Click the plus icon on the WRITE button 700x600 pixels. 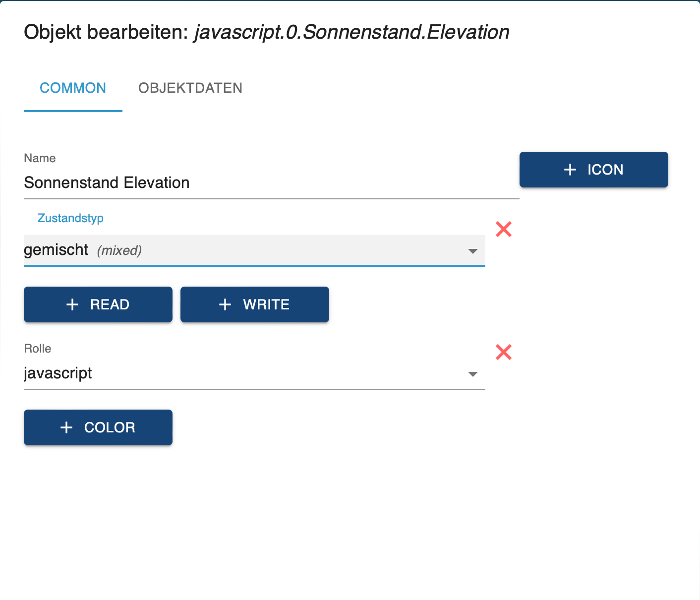point(225,304)
